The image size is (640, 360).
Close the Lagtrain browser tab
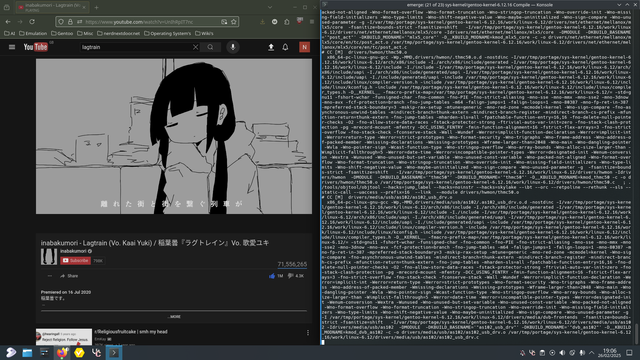(x=84, y=7)
